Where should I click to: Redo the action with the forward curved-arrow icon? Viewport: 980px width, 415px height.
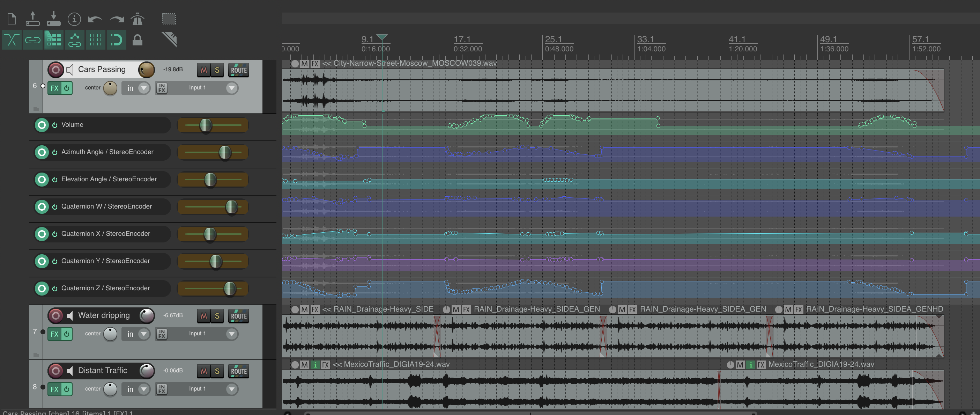tap(117, 19)
